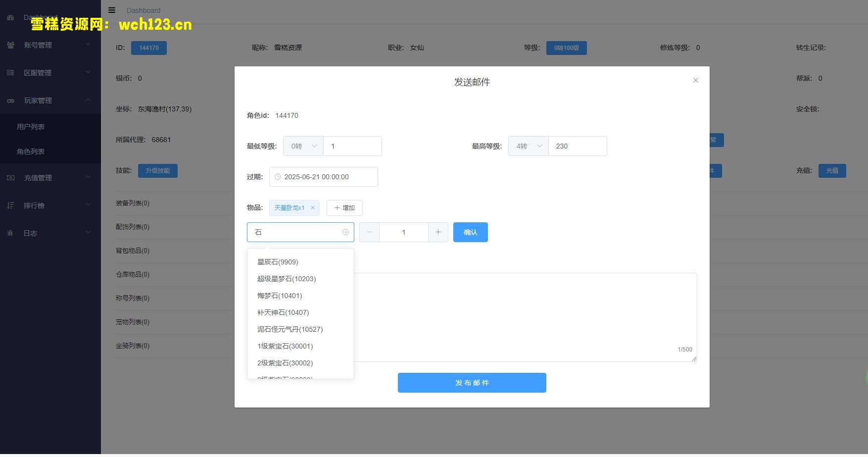Open the 最高等级 转 dropdown
The image size is (868, 457).
pos(529,146)
